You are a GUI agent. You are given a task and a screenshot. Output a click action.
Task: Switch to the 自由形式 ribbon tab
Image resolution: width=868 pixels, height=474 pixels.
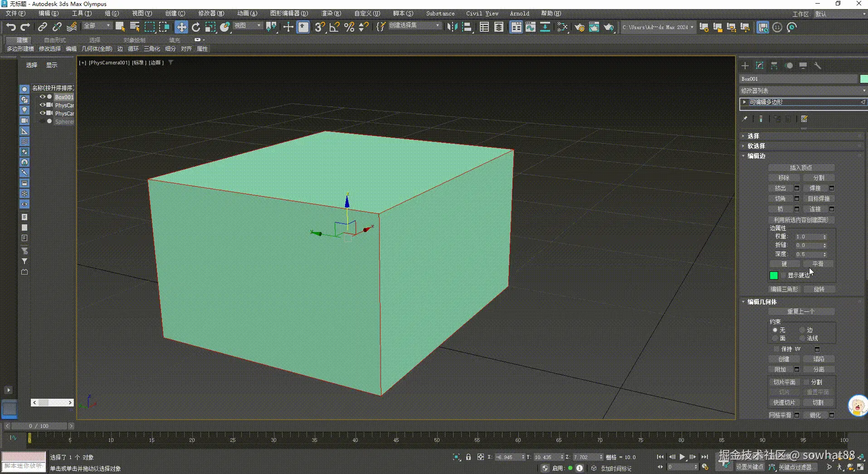54,40
